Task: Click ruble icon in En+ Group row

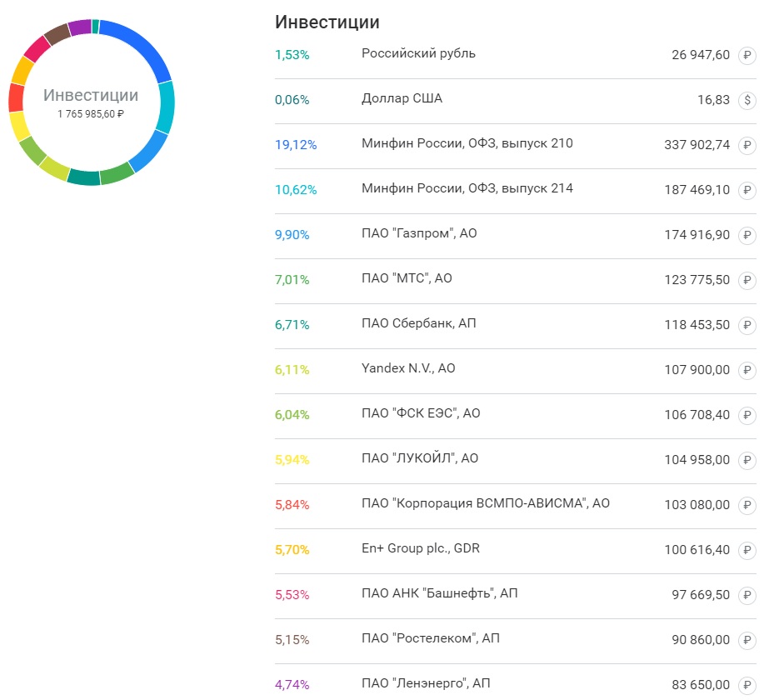Action: 747,550
